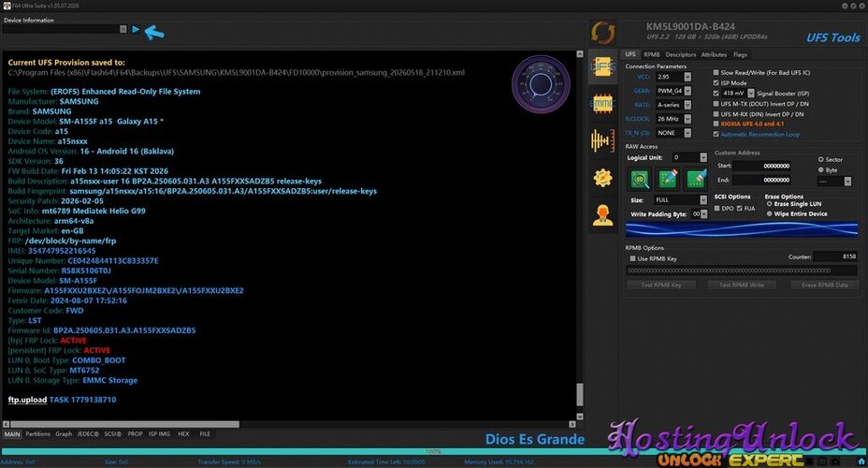This screenshot has width=868, height=468.
Task: Open the 418 mV signal booster dropdown
Action: 751,93
